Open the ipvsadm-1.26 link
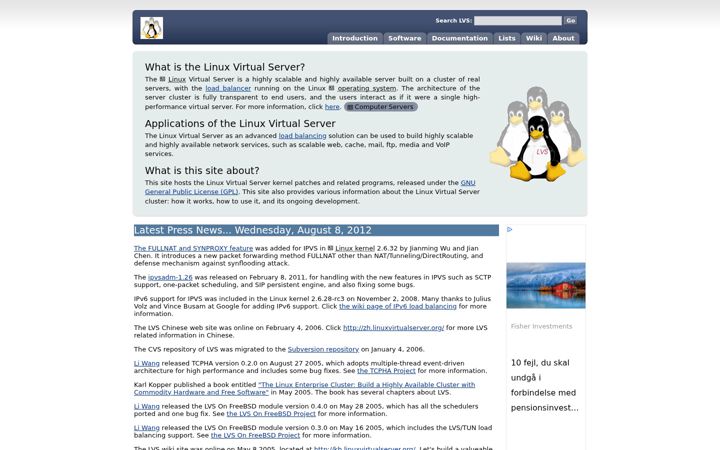 click(170, 277)
